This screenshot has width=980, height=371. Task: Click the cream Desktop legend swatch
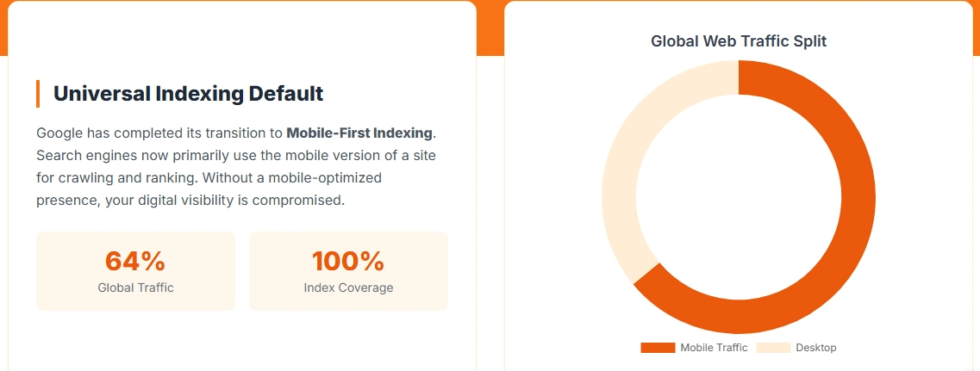[773, 348]
